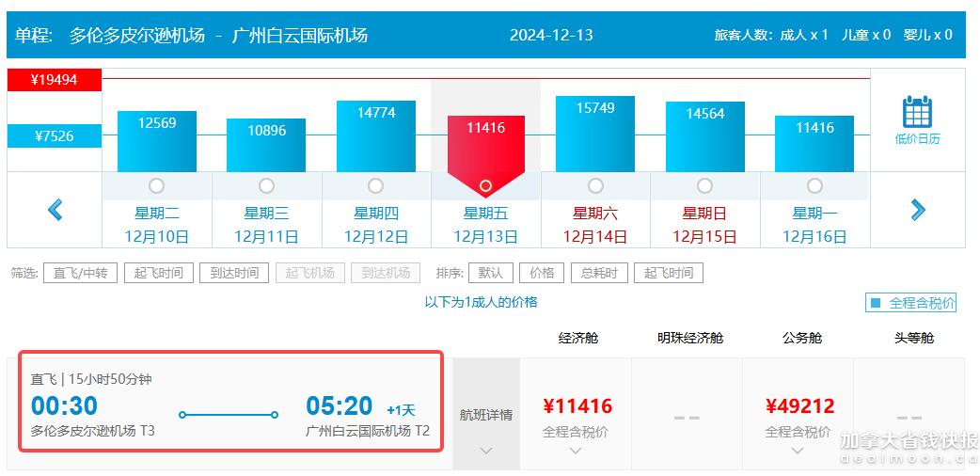The image size is (980, 476).
Task: Click the 14774 price bar for 12月12日
Action: click(376, 135)
